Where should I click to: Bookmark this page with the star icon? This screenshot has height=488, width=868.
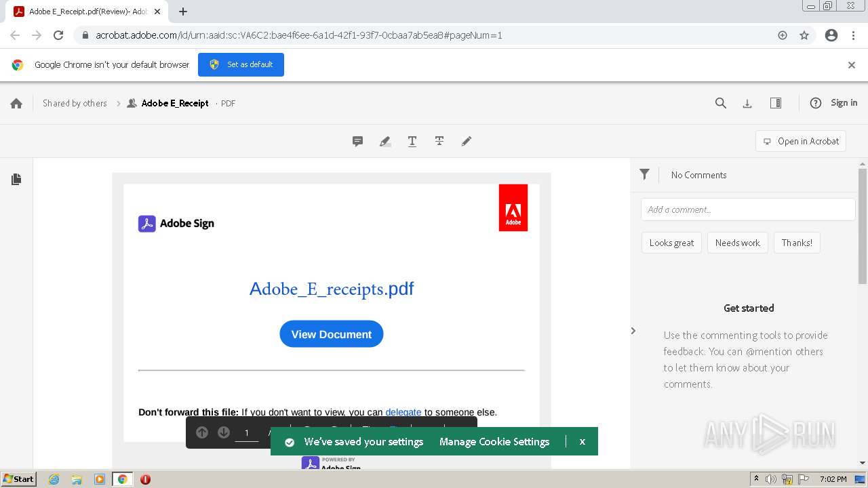804,35
